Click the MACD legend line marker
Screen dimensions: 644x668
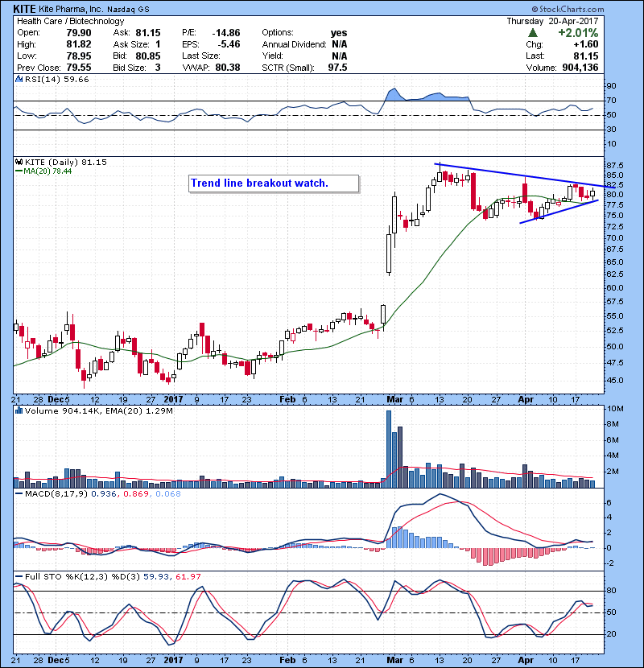19,494
